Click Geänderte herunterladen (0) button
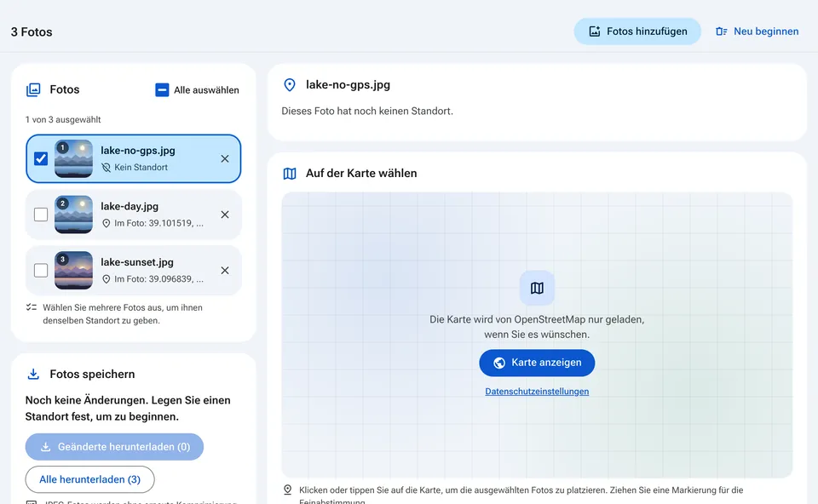 (x=114, y=447)
